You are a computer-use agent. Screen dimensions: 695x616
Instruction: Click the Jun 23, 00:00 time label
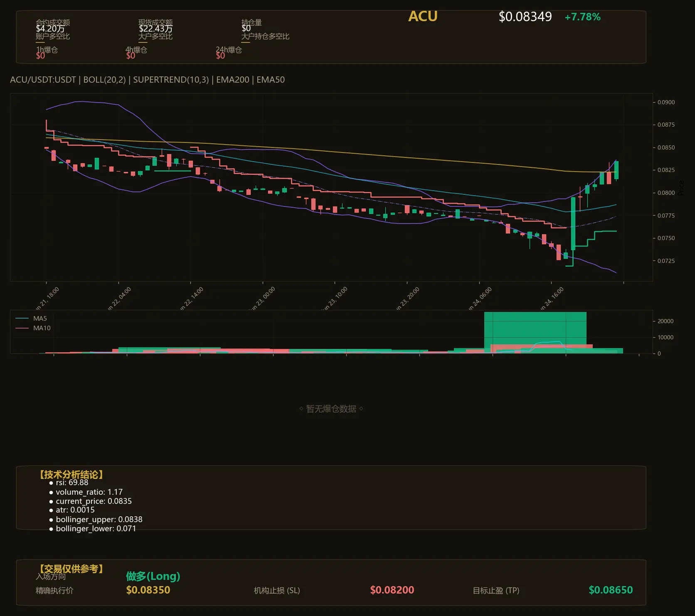[x=263, y=298]
